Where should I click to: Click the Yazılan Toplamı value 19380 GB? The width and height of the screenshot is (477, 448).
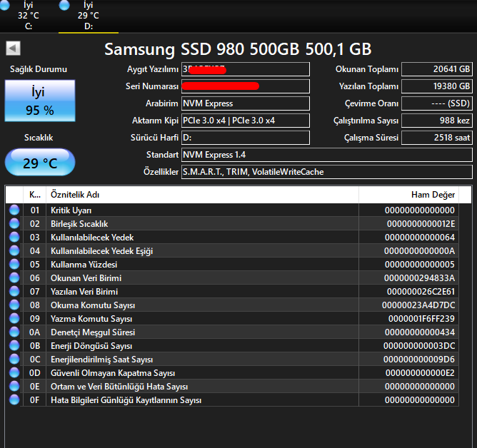click(x=437, y=86)
